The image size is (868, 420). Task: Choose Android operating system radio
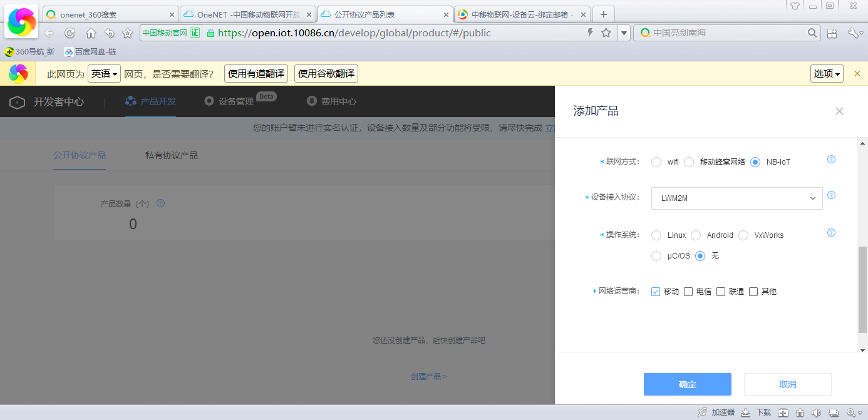(696, 235)
